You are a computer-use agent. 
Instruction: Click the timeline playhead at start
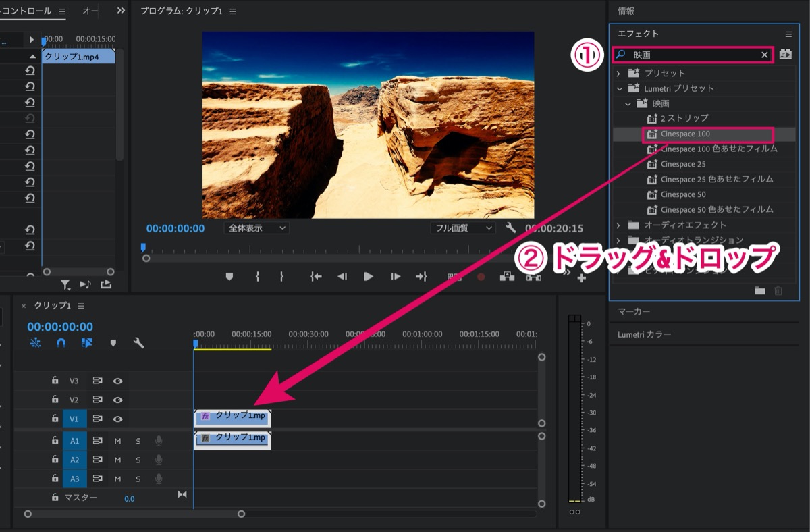coord(196,344)
